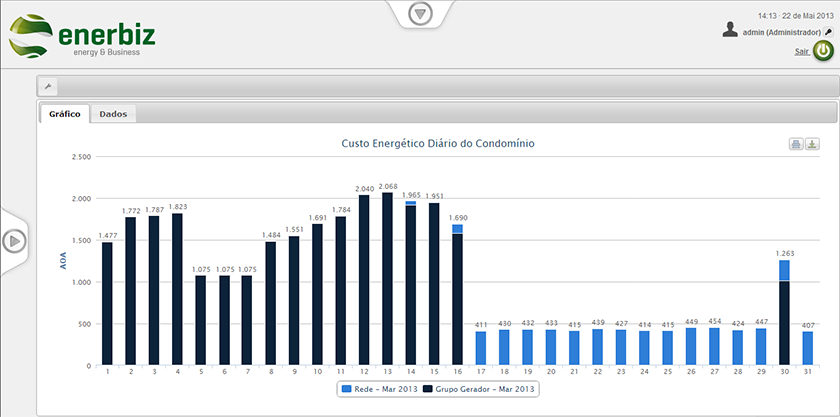The width and height of the screenshot is (840, 417).
Task: Click the Sair logout link
Action: (802, 51)
